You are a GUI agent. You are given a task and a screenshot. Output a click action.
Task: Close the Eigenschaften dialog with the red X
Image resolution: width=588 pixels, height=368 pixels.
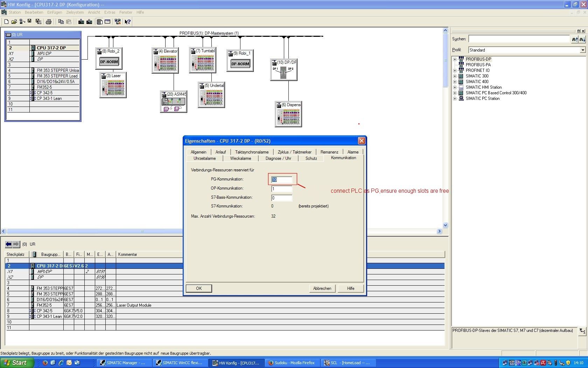pyautogui.click(x=362, y=141)
